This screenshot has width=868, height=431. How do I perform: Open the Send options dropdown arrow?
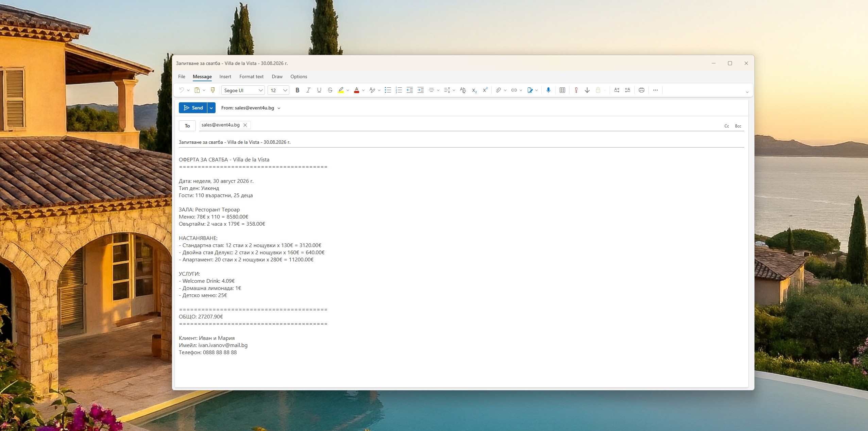pyautogui.click(x=211, y=108)
